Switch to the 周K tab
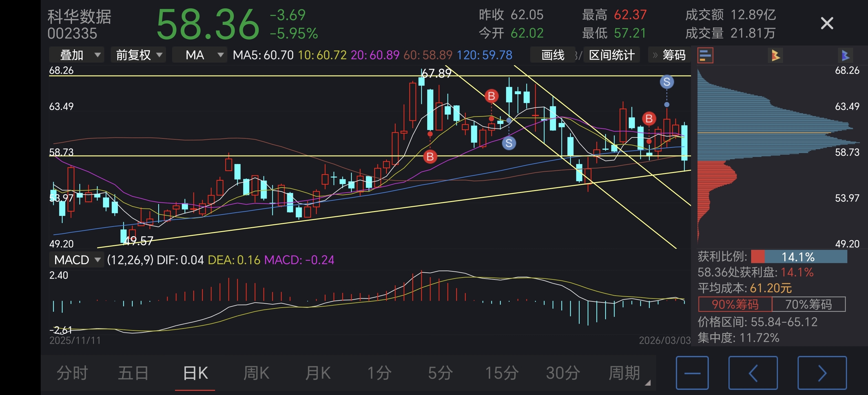This screenshot has width=868, height=395. pyautogui.click(x=256, y=373)
